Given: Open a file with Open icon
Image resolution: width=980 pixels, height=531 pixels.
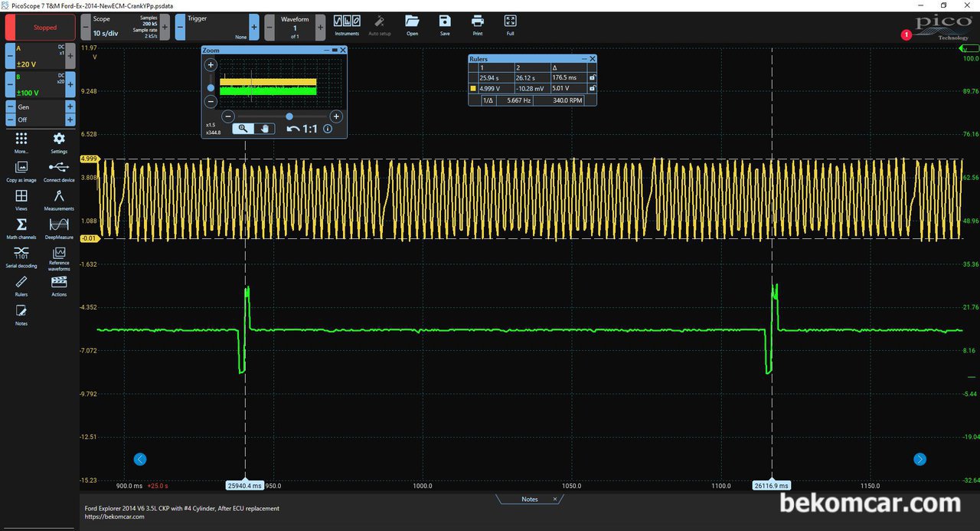Looking at the screenshot, I should pos(413,25).
